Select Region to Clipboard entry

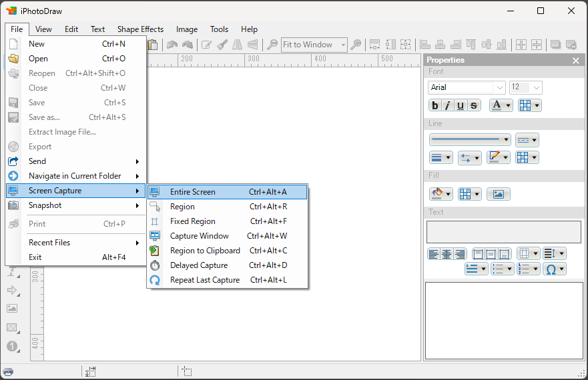click(227, 251)
